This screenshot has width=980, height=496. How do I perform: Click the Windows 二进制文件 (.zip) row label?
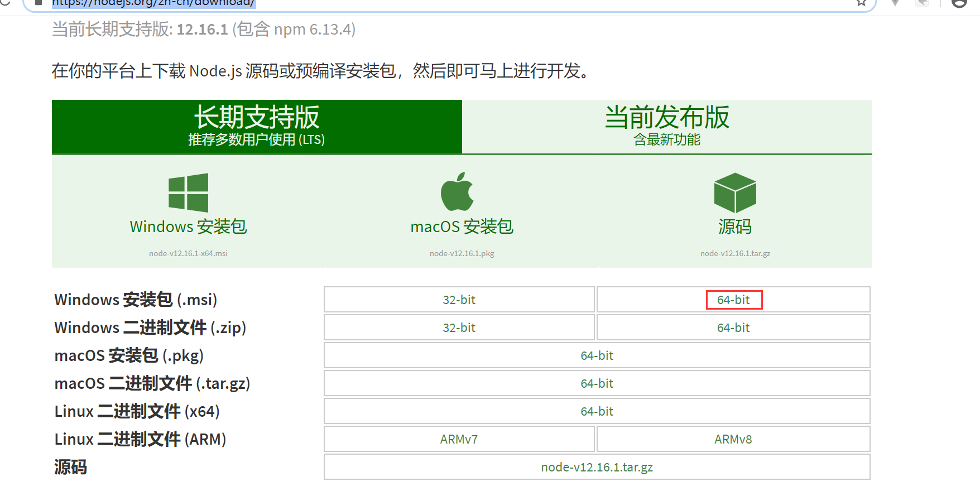(150, 328)
